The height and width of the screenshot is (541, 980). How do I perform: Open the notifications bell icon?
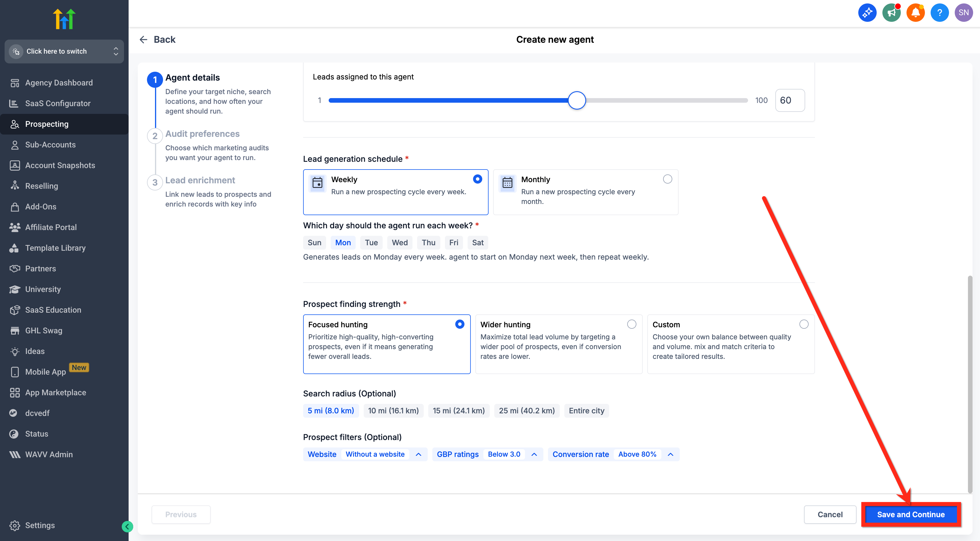click(x=915, y=13)
